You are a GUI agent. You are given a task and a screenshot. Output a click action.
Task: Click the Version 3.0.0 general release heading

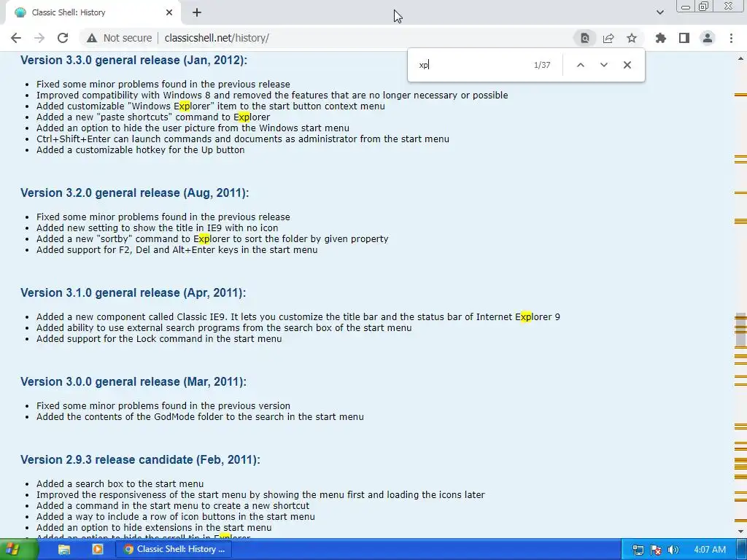133,381
